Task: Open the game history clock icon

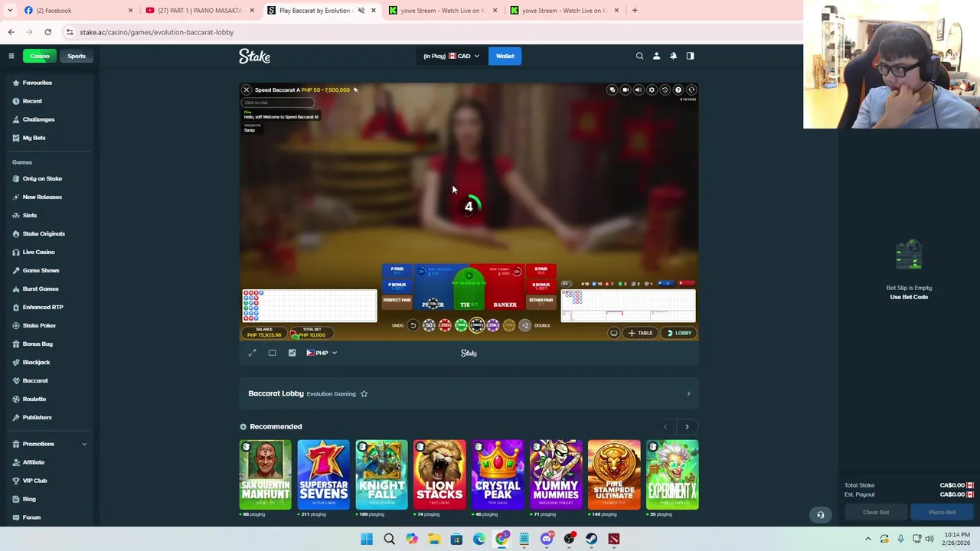Action: coord(665,90)
